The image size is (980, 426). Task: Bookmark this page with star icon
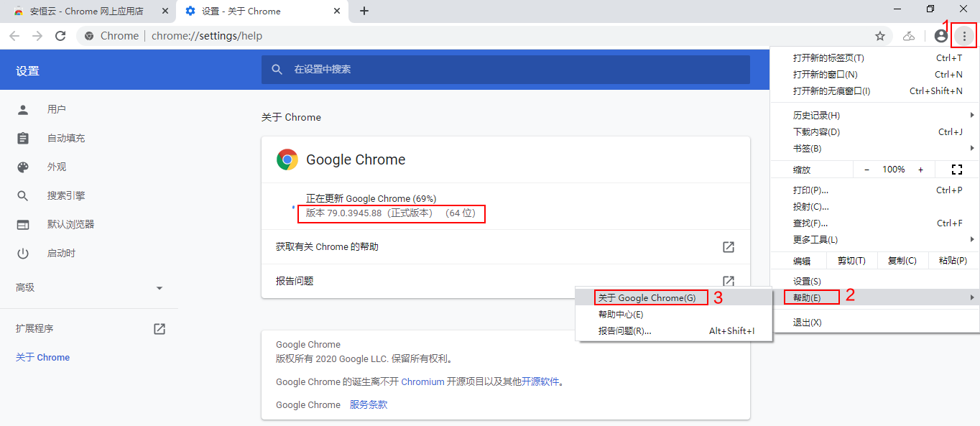(879, 36)
